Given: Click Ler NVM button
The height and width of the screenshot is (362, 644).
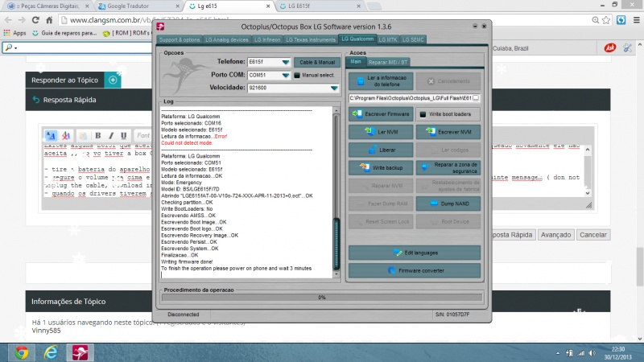Looking at the screenshot, I should pyautogui.click(x=381, y=132).
